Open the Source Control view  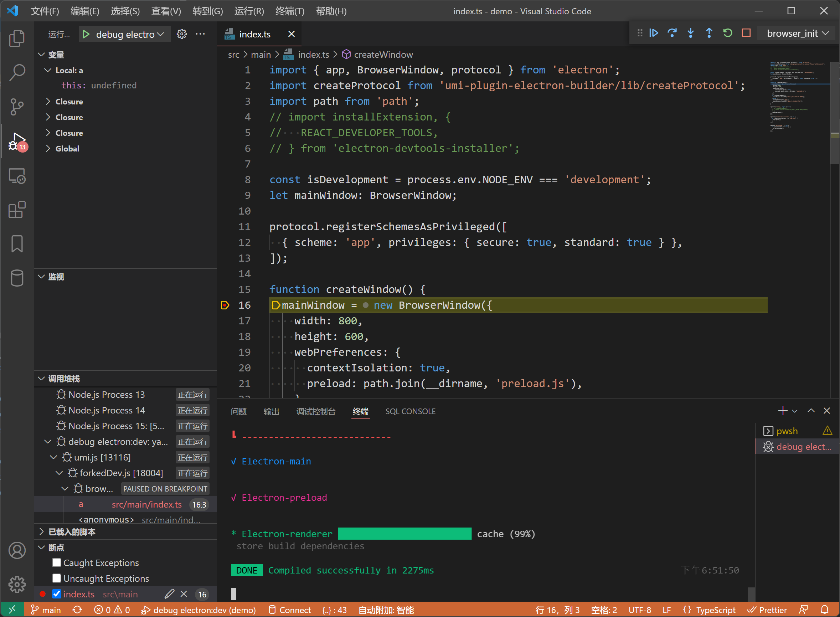point(17,107)
